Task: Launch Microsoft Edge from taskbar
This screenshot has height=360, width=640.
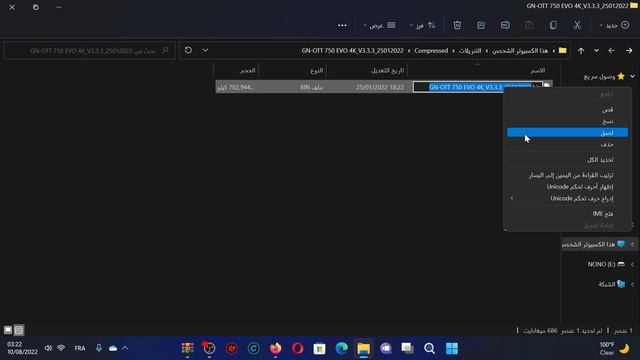Action: [x=342, y=348]
